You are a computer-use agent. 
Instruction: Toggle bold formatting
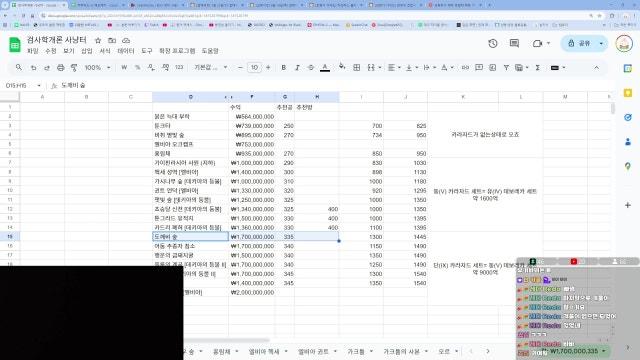283,68
